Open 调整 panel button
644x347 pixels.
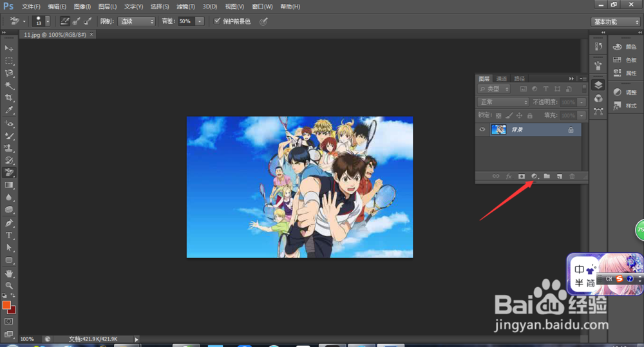625,93
